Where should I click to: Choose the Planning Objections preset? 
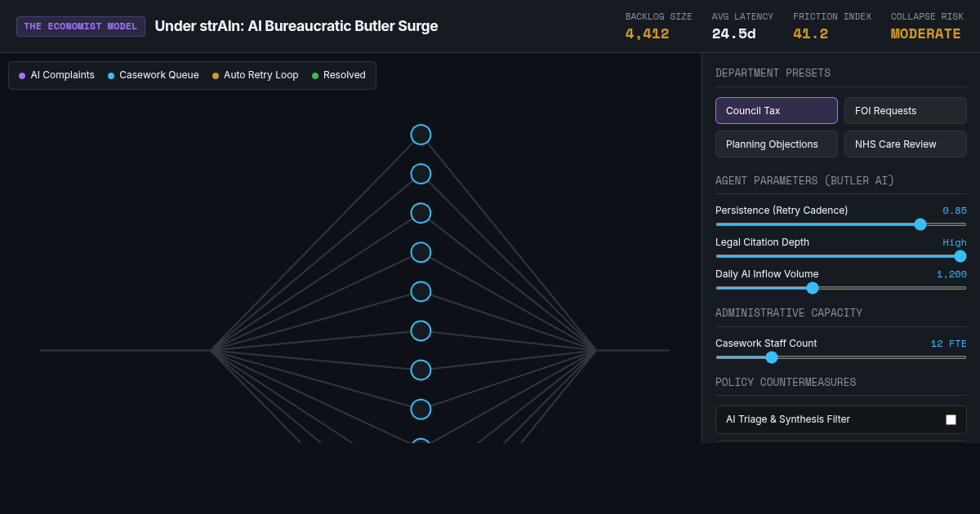(777, 144)
